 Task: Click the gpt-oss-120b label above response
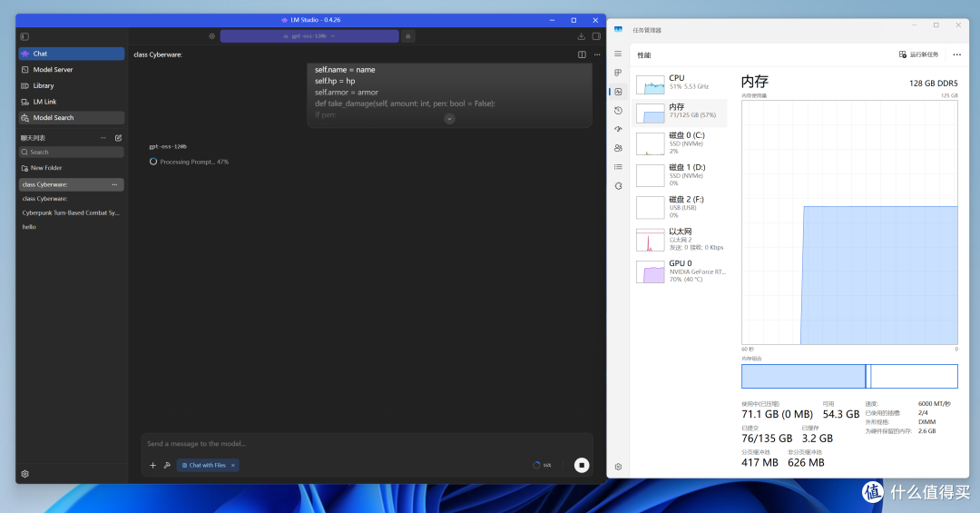168,146
